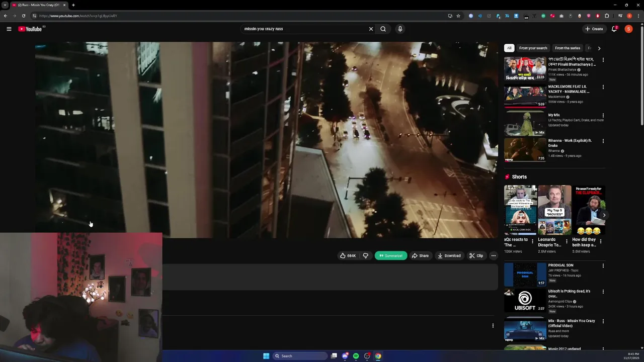644x362 pixels.
Task: Select the 'All' filter chip
Action: [x=509, y=48]
